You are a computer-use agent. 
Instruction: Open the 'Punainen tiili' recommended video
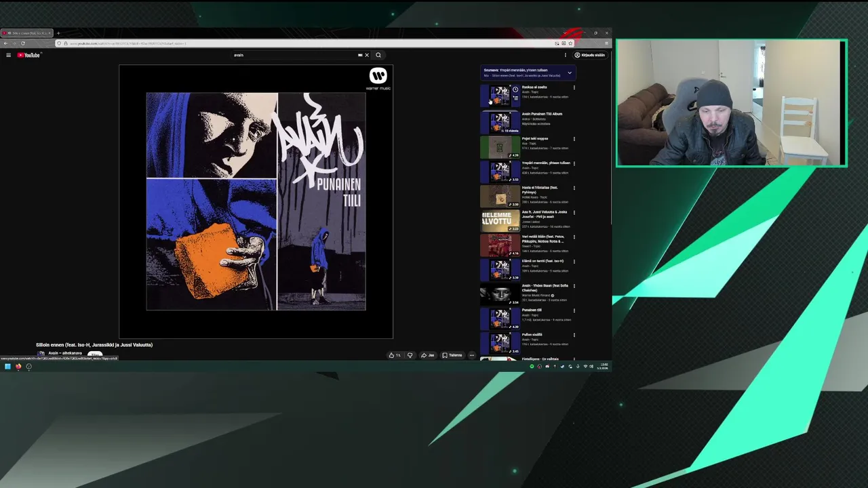pyautogui.click(x=500, y=318)
